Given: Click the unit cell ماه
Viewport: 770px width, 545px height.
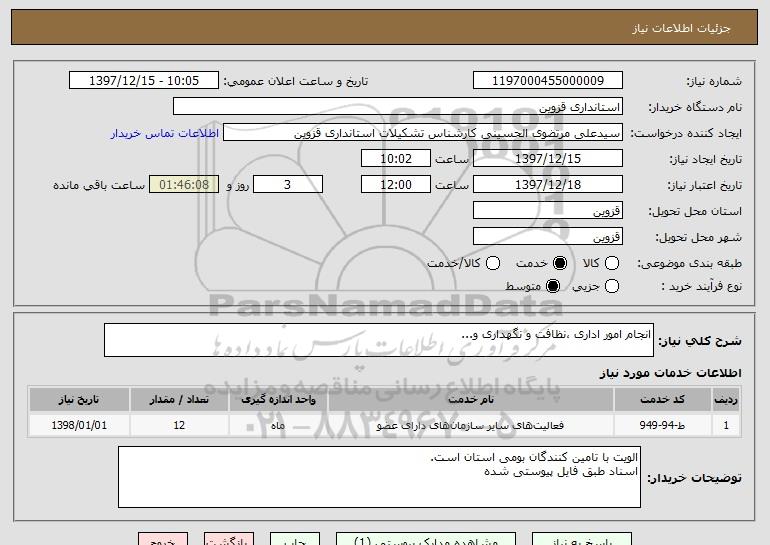Looking at the screenshot, I should 278,425.
